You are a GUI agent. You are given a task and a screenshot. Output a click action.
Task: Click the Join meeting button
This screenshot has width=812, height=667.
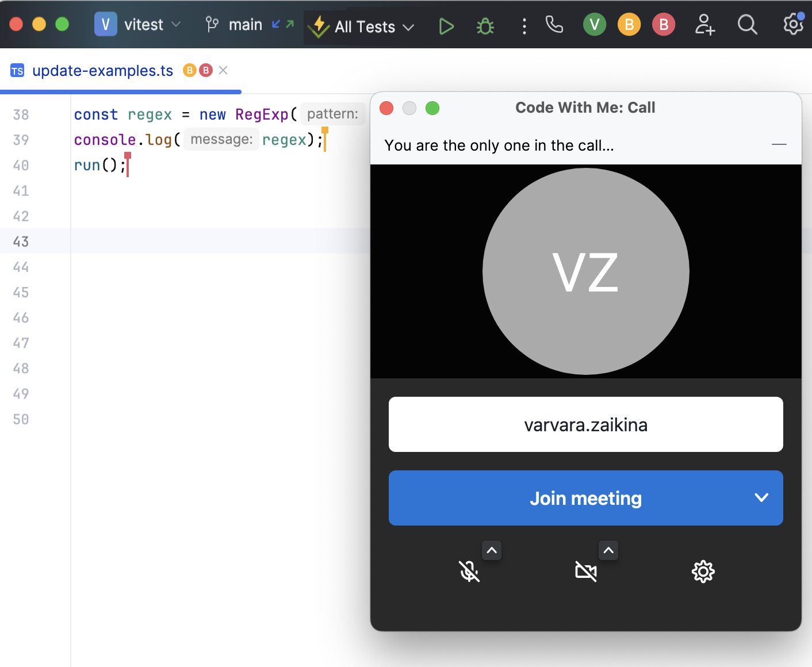click(x=585, y=498)
